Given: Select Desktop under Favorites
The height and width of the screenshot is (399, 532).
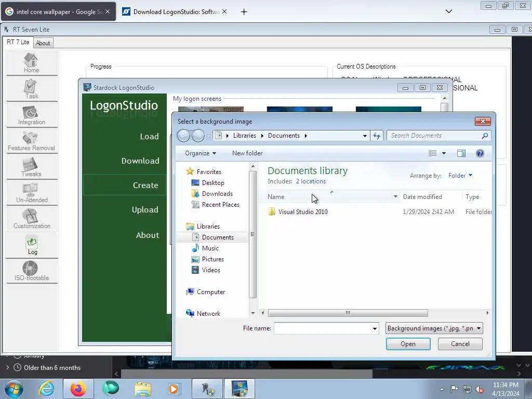Looking at the screenshot, I should coord(213,183).
